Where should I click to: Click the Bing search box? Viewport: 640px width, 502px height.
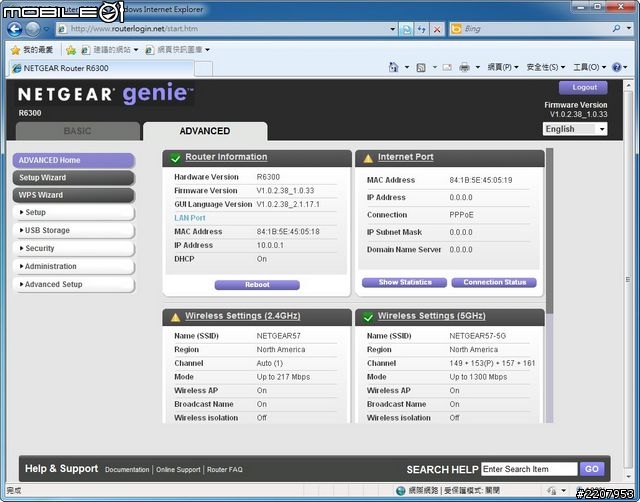click(535, 29)
